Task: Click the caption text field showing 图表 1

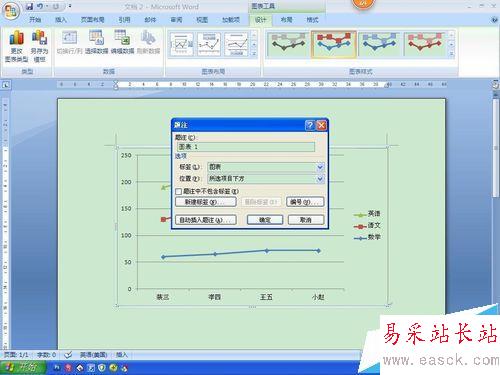Action: 246,147
